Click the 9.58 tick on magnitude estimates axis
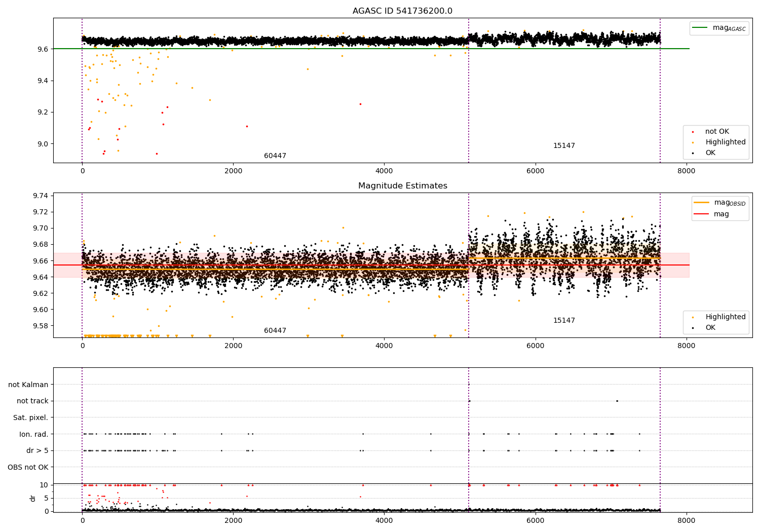 pyautogui.click(x=40, y=326)
